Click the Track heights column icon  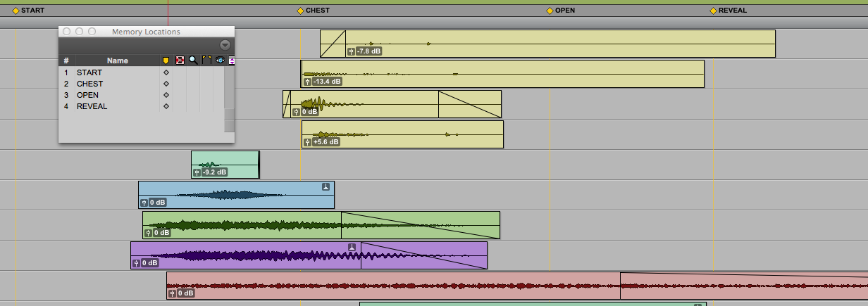click(232, 60)
